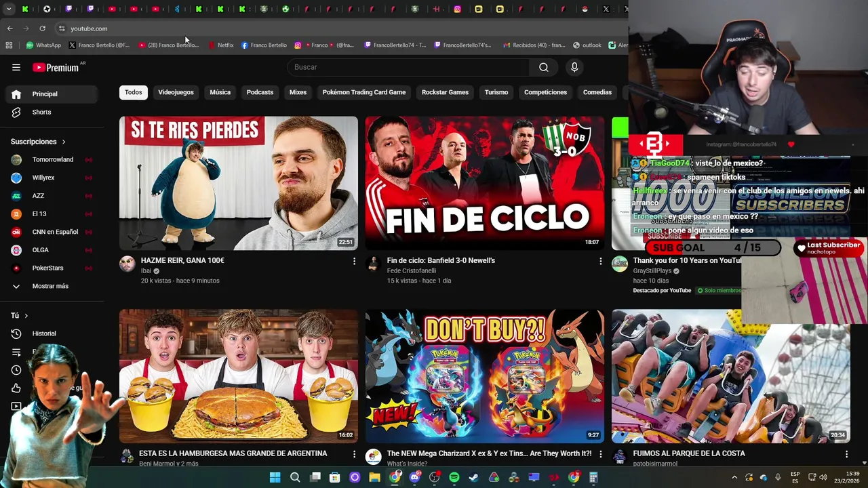
Task: Reload the YouTube page
Action: point(42,28)
